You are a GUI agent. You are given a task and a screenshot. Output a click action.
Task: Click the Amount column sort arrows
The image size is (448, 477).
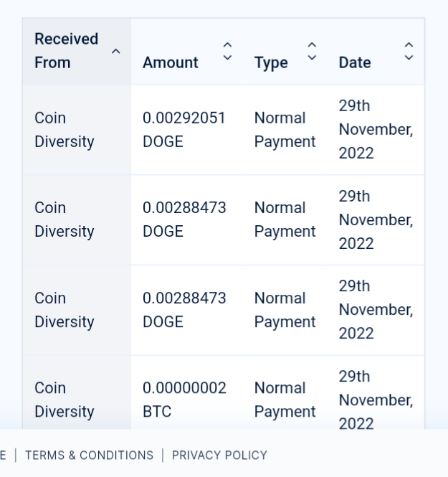click(227, 51)
